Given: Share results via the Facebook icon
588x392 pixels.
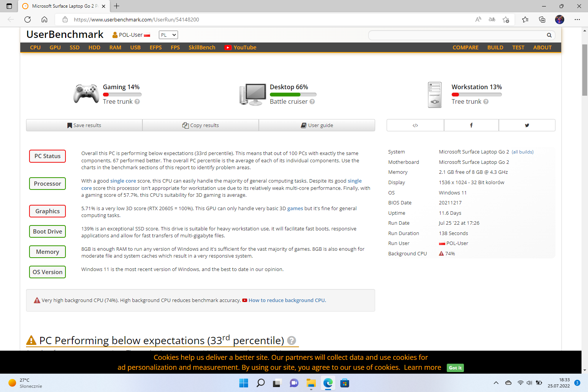Looking at the screenshot, I should point(471,125).
